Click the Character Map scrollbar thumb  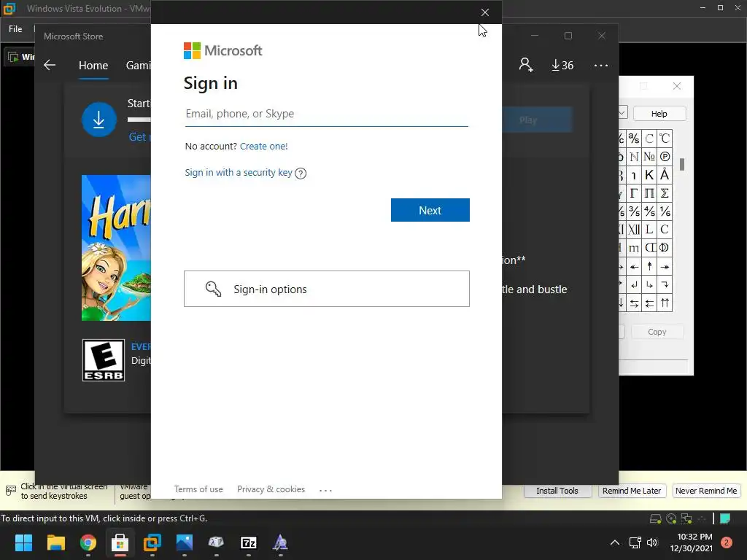(x=682, y=164)
